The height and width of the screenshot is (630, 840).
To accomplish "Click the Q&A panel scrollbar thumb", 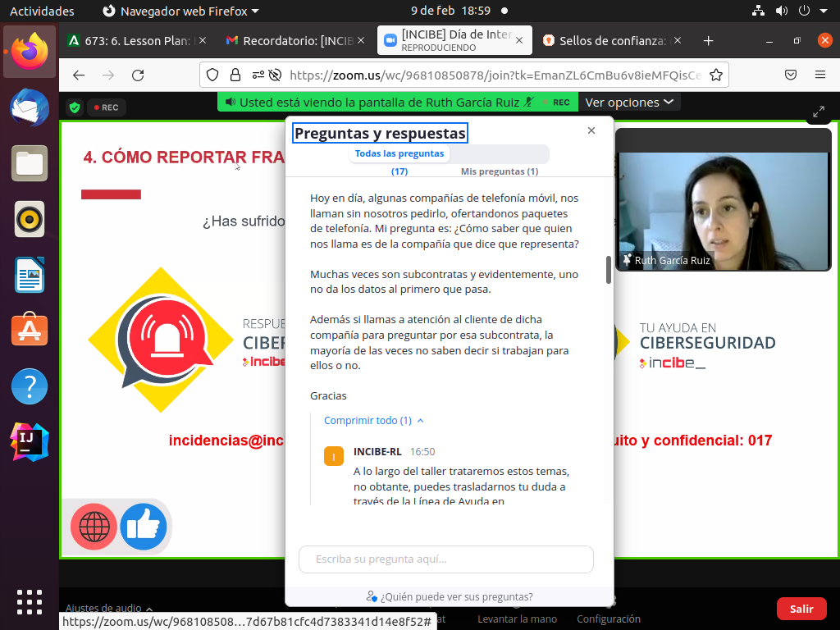I will click(608, 270).
